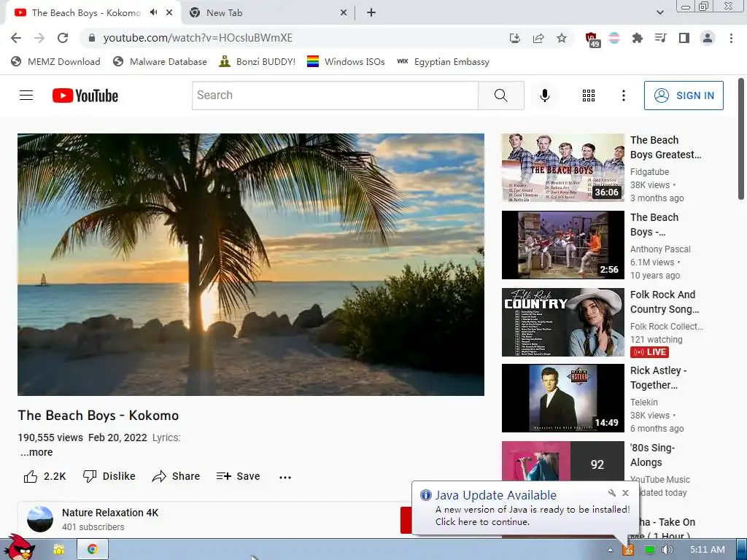
Task: Click the Kokomo video player
Action: [251, 264]
